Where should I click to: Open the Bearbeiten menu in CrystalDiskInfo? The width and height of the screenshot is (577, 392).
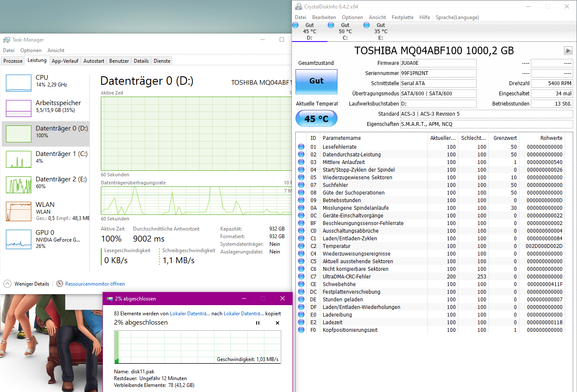(x=324, y=17)
